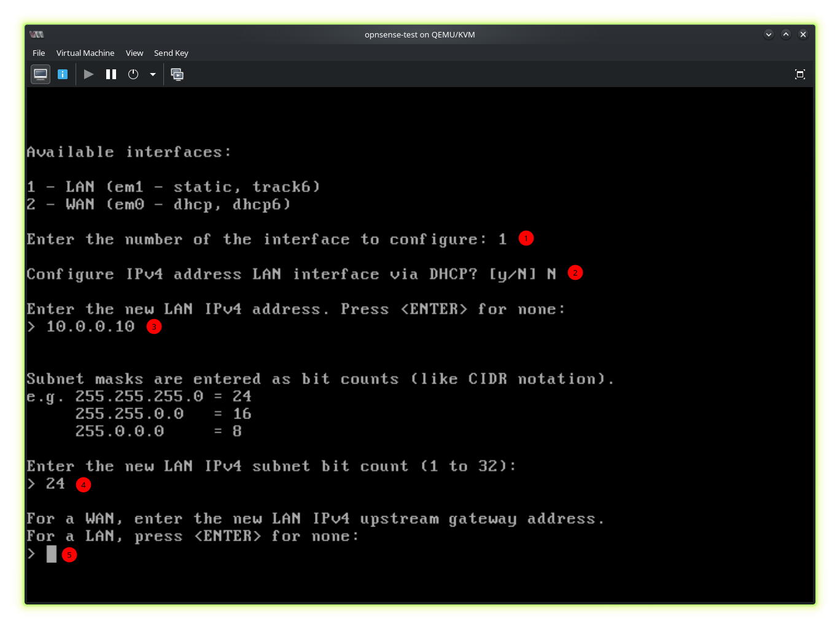Click the blinking cursor at gateway prompt
Viewport: 840px width, 629px height.
pos(52,554)
